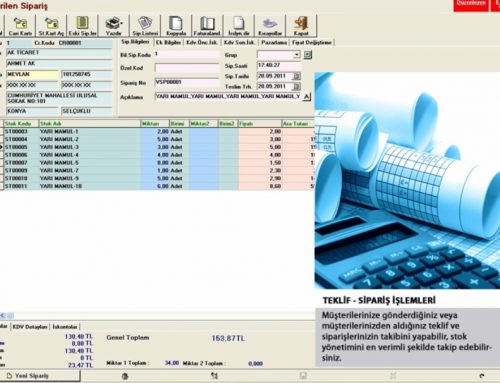Click the Kopyala copy icon

coord(176,26)
